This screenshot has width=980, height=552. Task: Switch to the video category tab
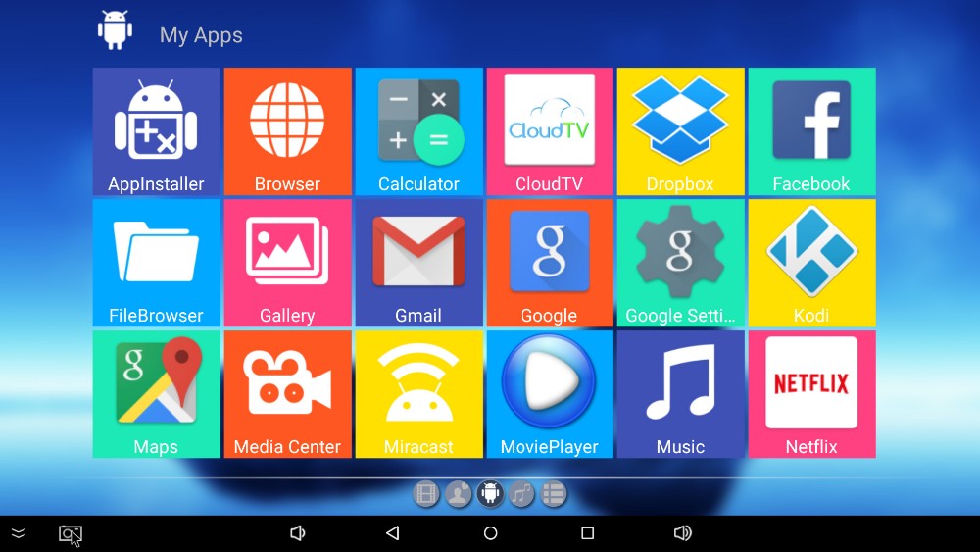click(x=426, y=494)
